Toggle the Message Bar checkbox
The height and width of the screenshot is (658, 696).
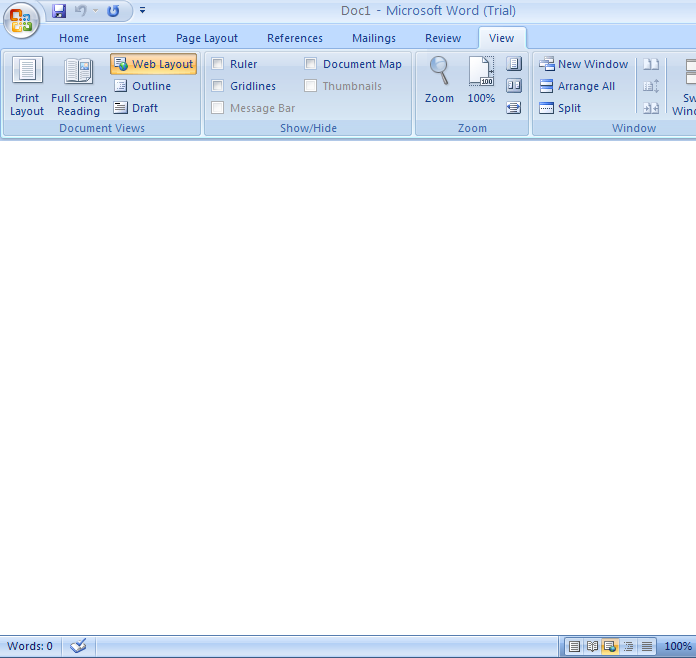218,108
